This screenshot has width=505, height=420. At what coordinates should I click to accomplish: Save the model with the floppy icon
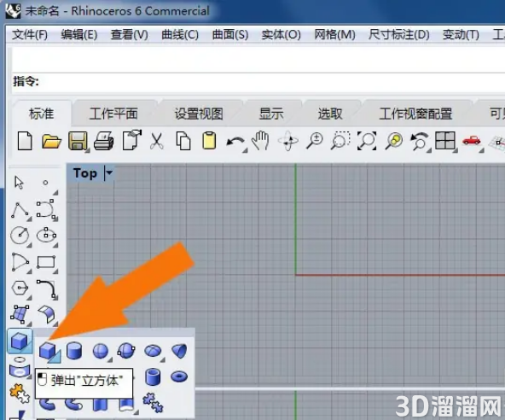tap(78, 141)
